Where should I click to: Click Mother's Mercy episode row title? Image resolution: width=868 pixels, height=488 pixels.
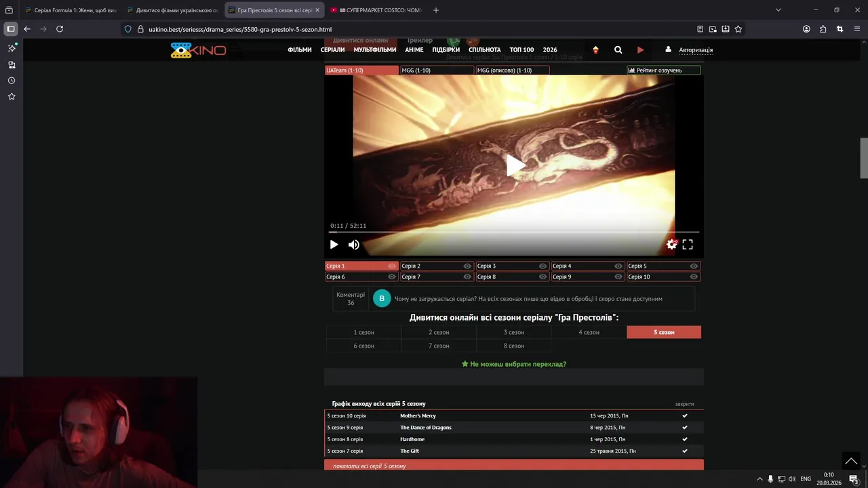point(418,415)
